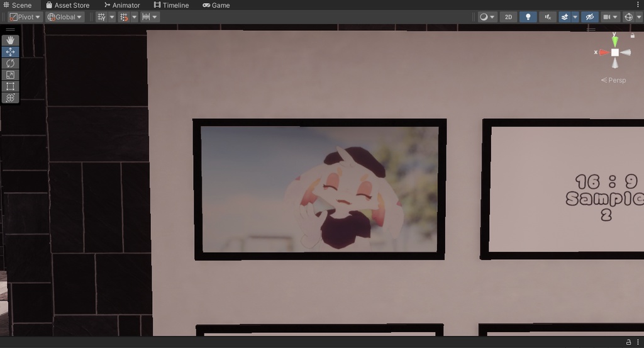Click the tools overlay drag handle
This screenshot has width=644, height=348.
click(x=10, y=30)
